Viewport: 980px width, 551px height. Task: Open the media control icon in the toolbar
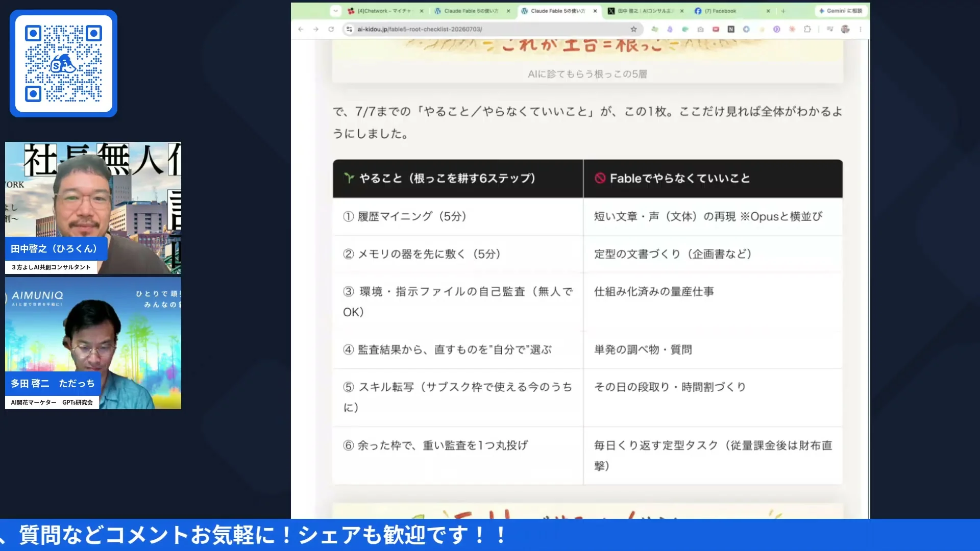(x=830, y=29)
